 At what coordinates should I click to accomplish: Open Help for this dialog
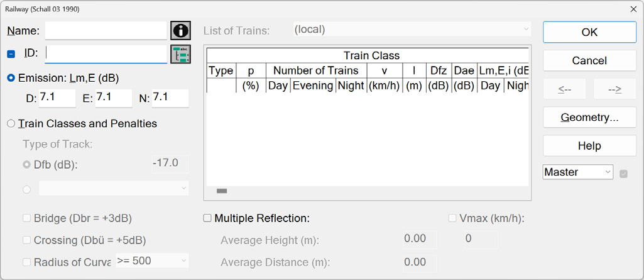click(589, 145)
